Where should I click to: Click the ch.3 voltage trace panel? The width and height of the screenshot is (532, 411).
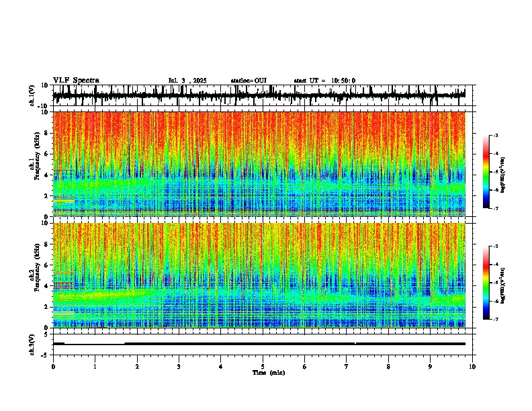tap(264, 345)
